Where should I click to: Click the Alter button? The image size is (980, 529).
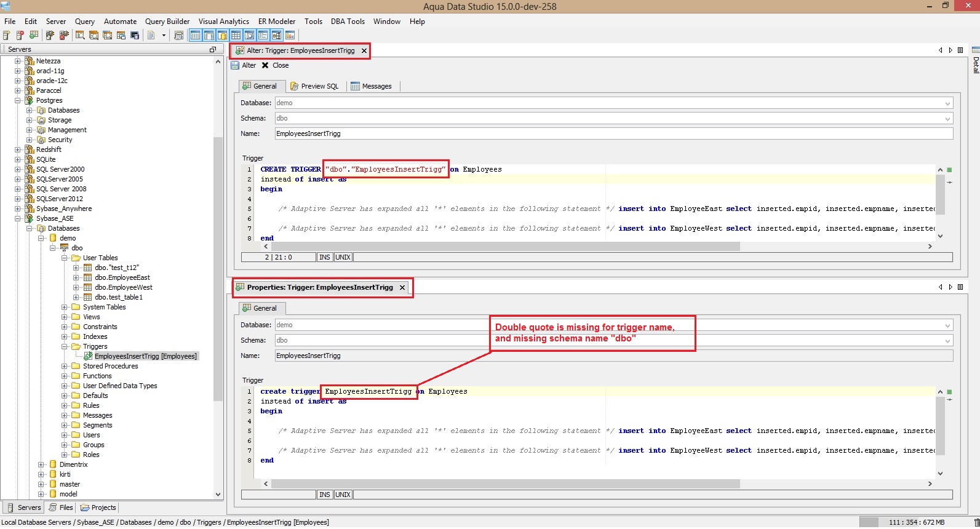tap(243, 65)
